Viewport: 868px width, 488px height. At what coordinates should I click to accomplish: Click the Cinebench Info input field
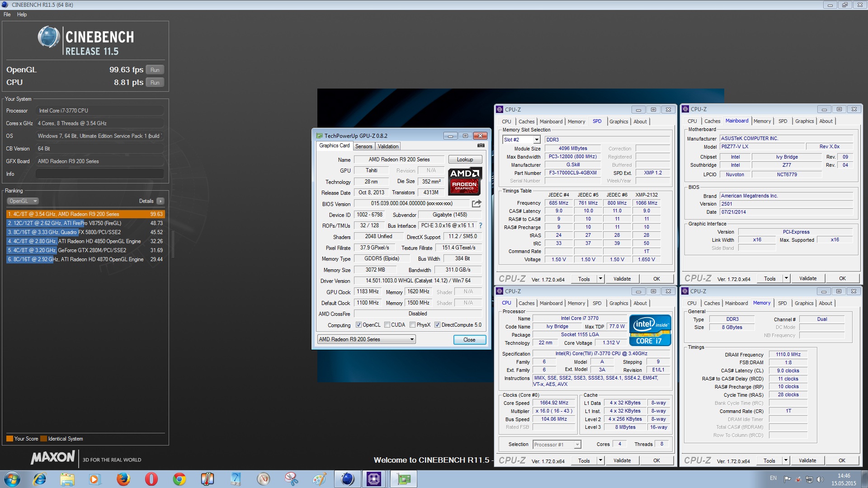(99, 174)
